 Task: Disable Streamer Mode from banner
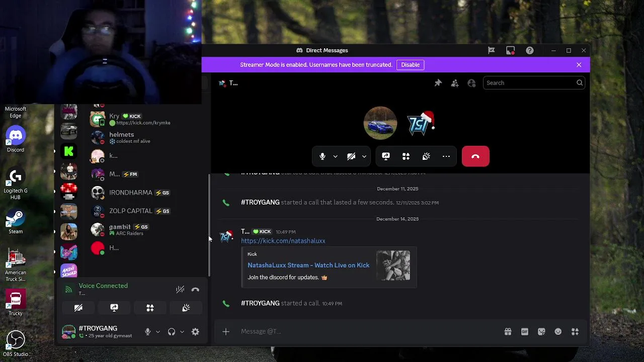pos(410,65)
